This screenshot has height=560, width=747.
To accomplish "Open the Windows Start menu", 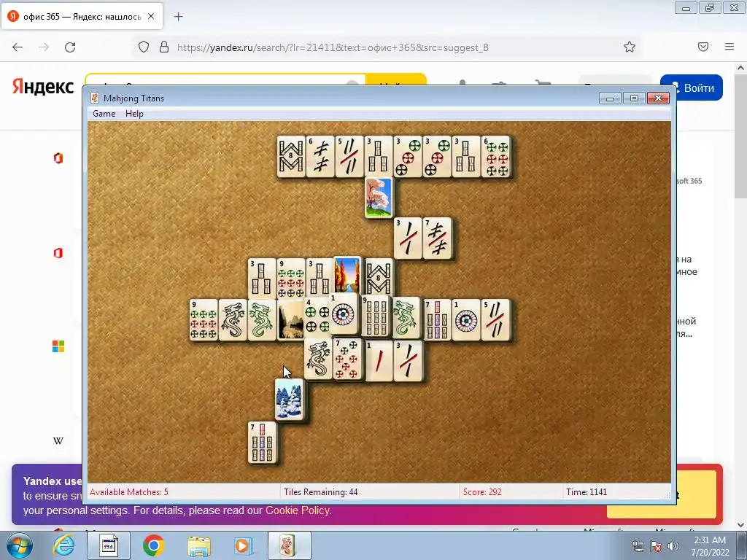I will (x=19, y=545).
